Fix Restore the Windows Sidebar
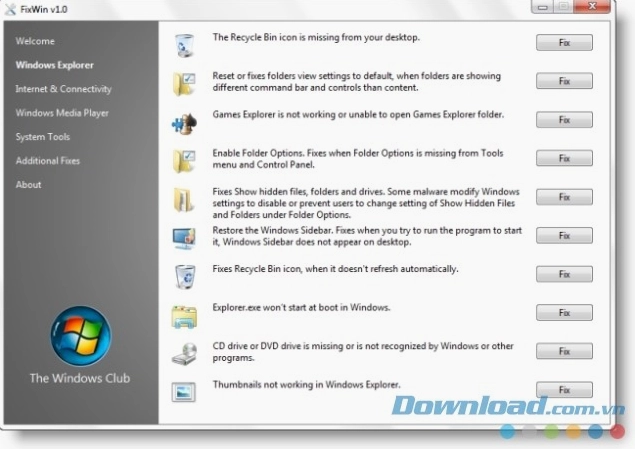Screen dimensions: 635x449 [x=564, y=235]
